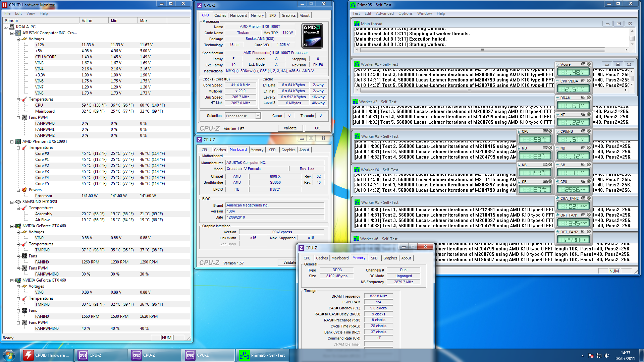Click the Voltages icon in the Hardware Monitor tree
Viewport: 644px width, 362px height.
pos(25,39)
